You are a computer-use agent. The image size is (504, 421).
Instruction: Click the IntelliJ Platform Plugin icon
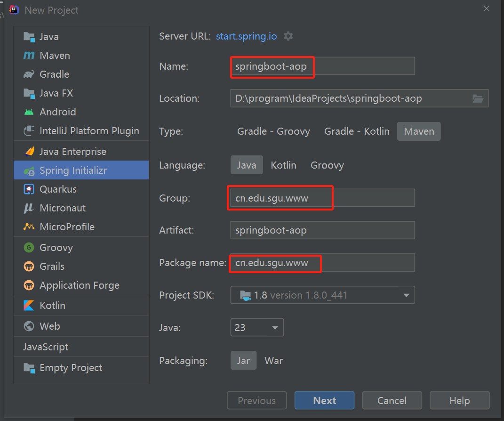point(29,131)
